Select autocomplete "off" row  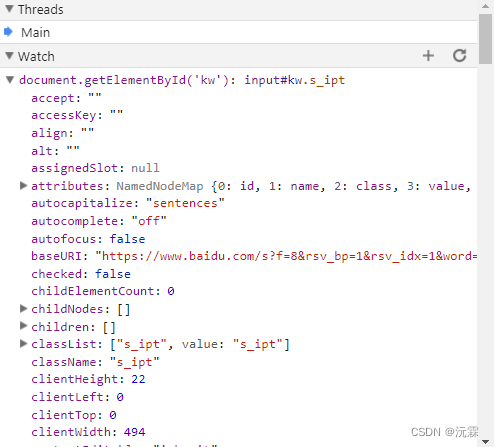coord(99,221)
